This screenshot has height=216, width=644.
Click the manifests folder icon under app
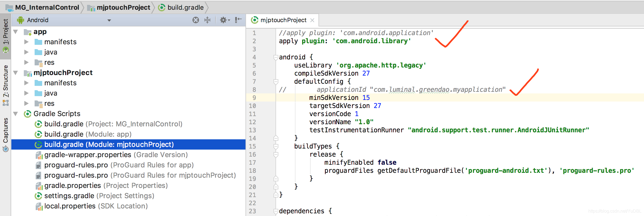pyautogui.click(x=38, y=42)
